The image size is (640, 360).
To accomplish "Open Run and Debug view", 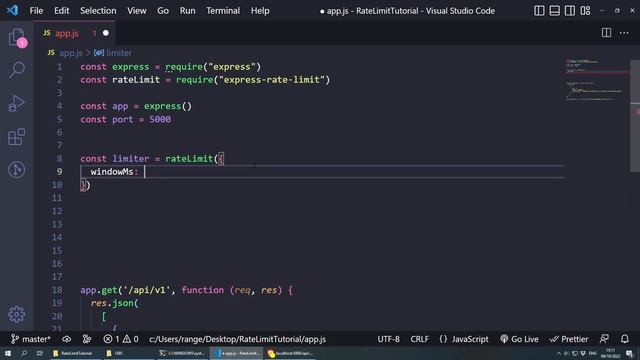I will (x=17, y=103).
